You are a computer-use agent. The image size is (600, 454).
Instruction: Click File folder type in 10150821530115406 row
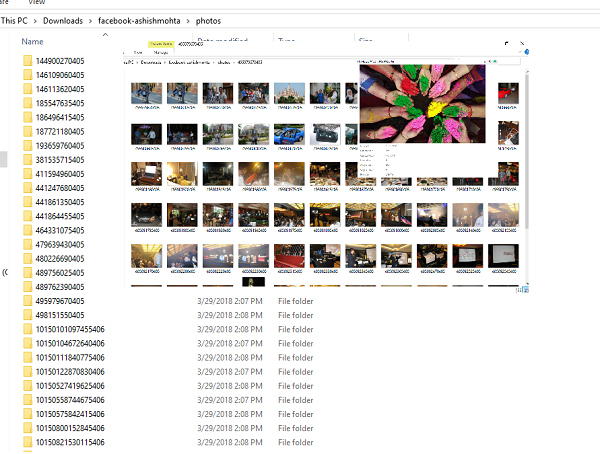295,443
